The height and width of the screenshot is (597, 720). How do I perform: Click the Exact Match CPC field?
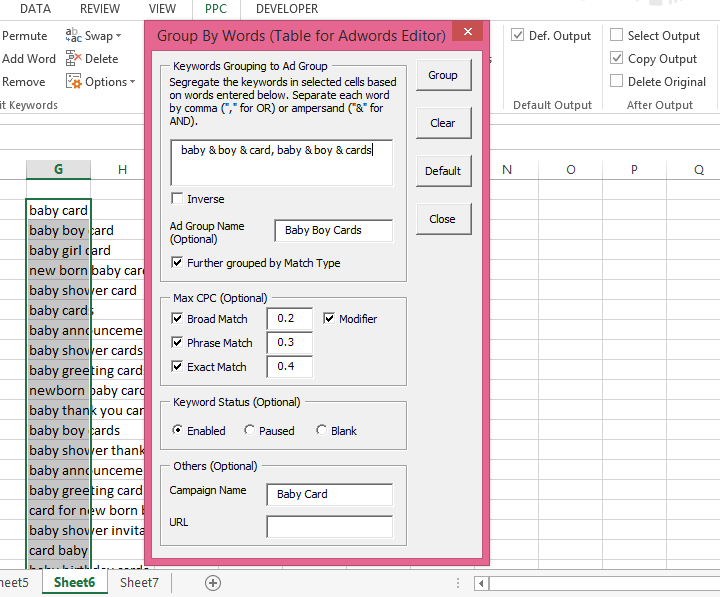click(289, 366)
